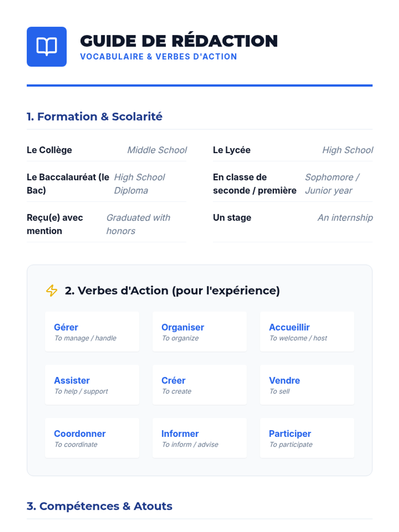Pick the Vendre verb card
Viewport: 399px width, 532px height.
click(x=307, y=385)
